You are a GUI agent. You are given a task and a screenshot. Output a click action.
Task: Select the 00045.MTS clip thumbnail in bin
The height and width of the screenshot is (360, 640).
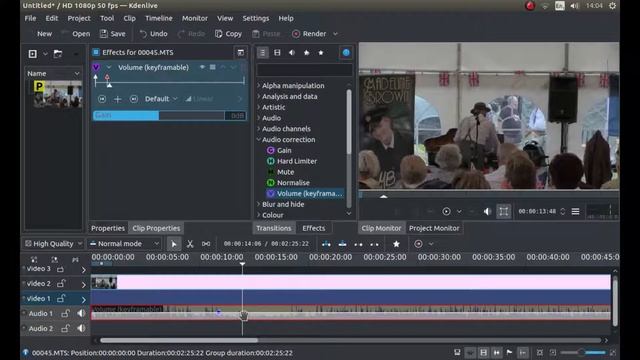[x=58, y=94]
